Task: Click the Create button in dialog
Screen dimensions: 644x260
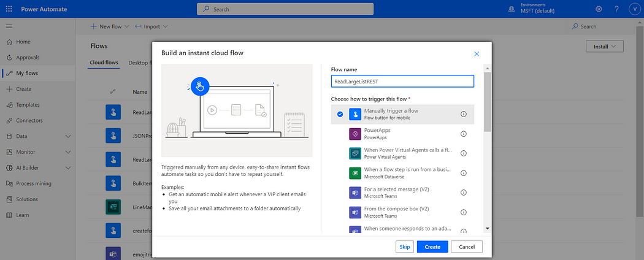Action: tap(432, 247)
